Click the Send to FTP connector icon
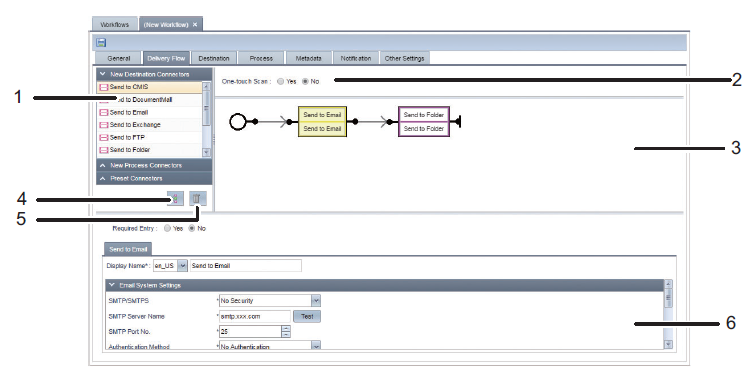The height and width of the screenshot is (377, 751). [x=103, y=137]
